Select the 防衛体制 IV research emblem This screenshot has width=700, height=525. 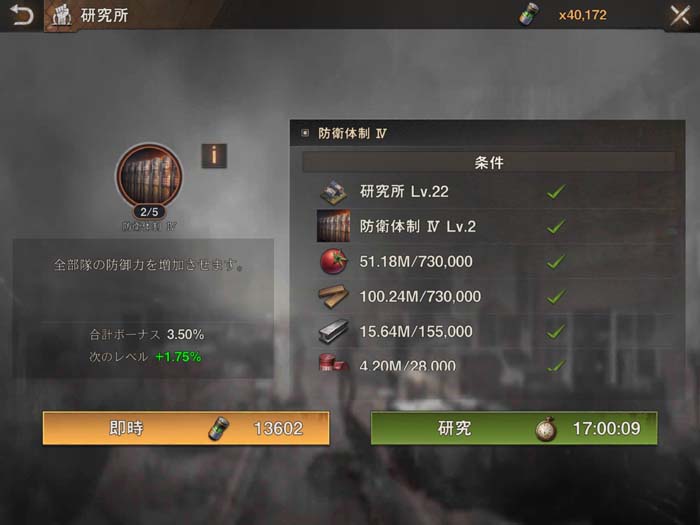[x=150, y=176]
